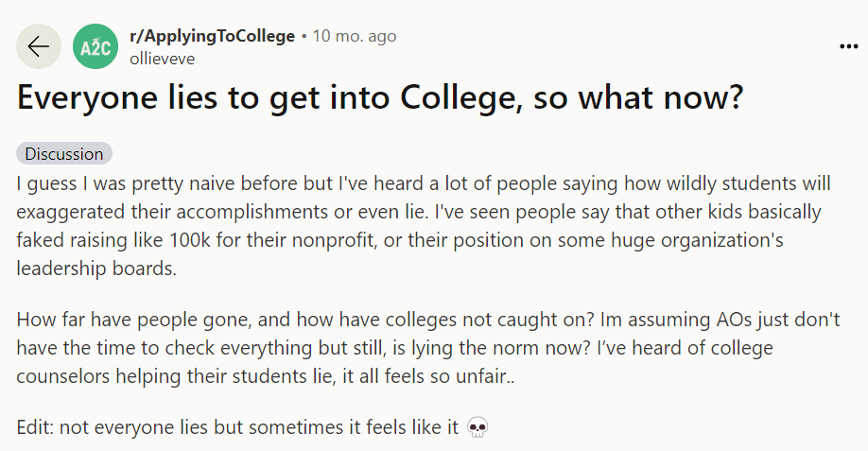Click the "10 mo. ago" timestamp
The image size is (868, 451).
coord(355,36)
